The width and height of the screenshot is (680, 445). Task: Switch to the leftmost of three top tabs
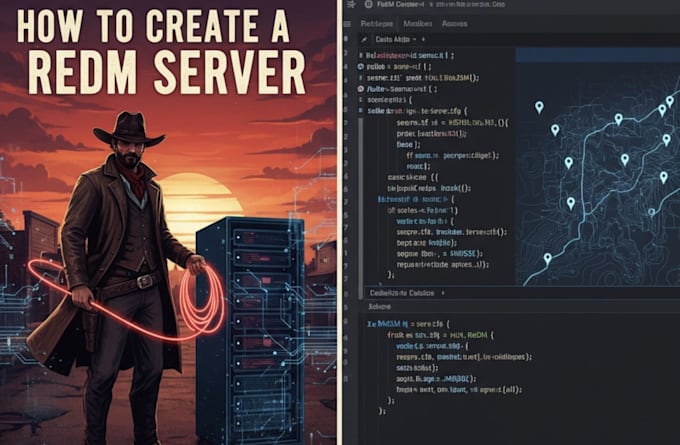376,24
